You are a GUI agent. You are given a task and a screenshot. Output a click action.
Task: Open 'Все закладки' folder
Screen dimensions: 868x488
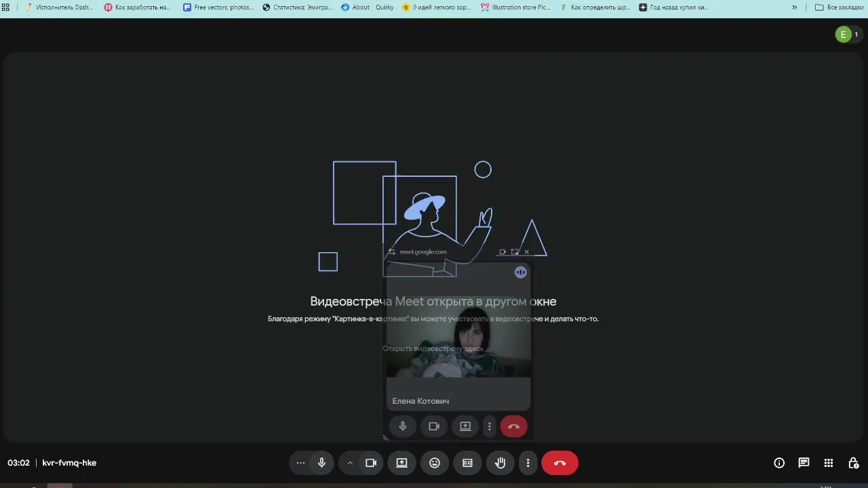[x=840, y=7]
